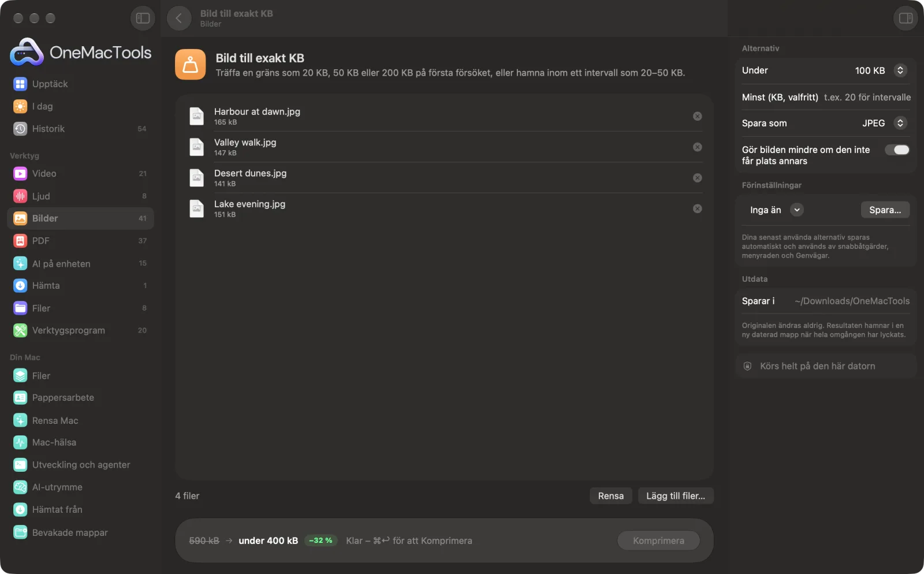924x574 pixels.
Task: Click the Spara... preset button
Action: tap(885, 210)
